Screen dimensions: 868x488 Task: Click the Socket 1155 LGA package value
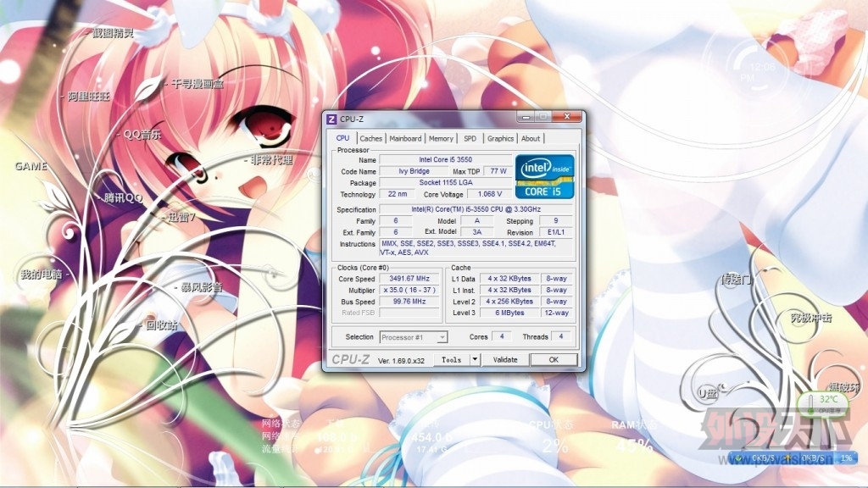tap(446, 183)
